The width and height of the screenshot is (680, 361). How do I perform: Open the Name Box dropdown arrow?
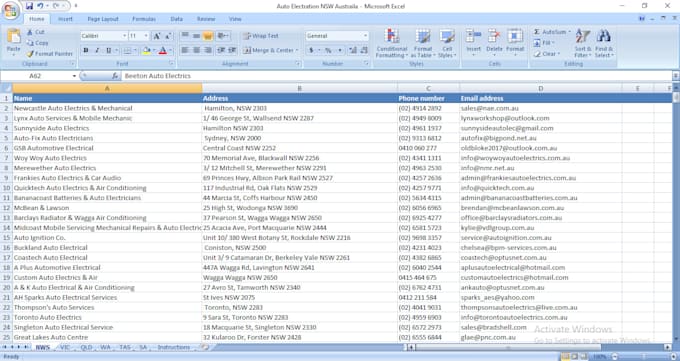coord(74,76)
